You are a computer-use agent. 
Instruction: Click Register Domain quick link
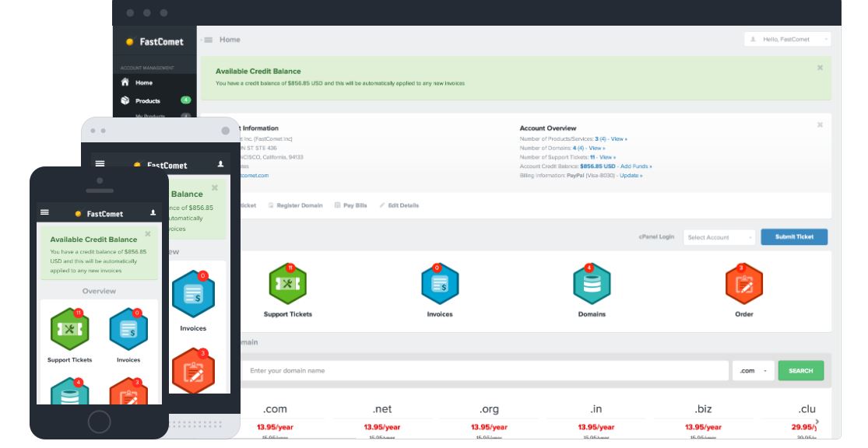tap(295, 205)
